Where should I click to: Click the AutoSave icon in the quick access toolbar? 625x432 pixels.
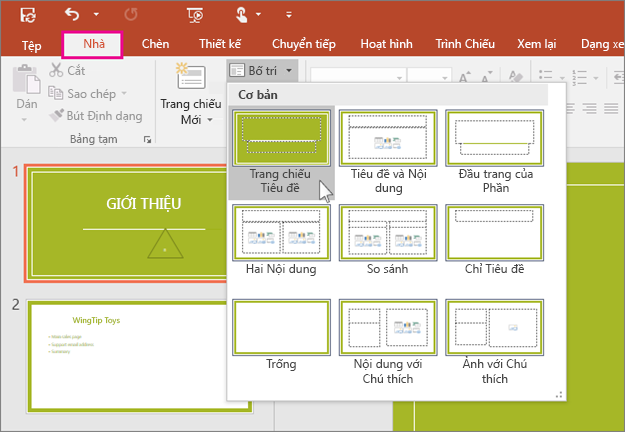coord(28,15)
